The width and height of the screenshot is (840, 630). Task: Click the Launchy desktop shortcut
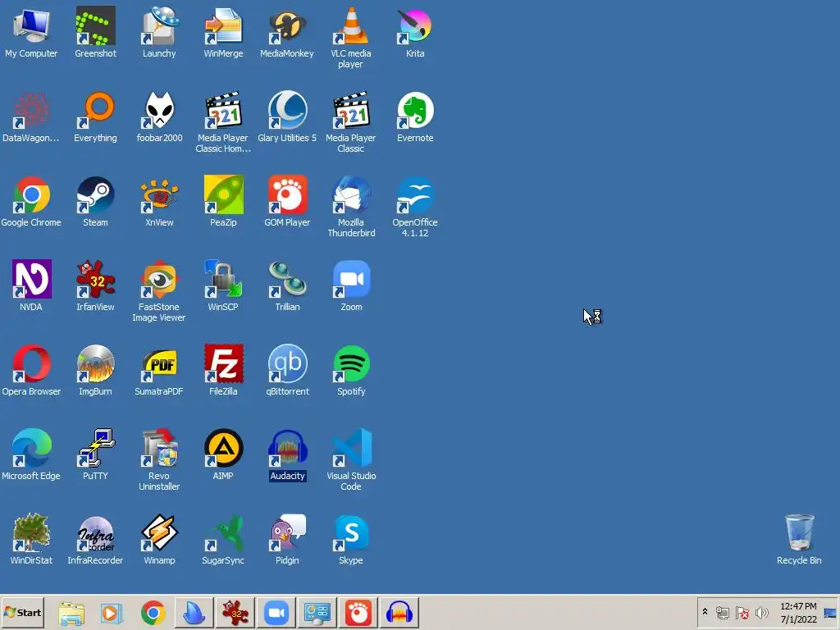click(x=159, y=32)
